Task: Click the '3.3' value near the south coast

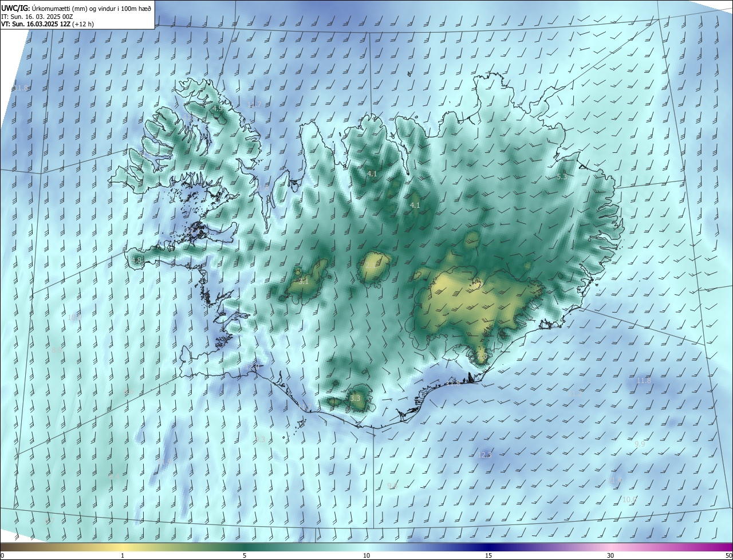Action: point(355,398)
